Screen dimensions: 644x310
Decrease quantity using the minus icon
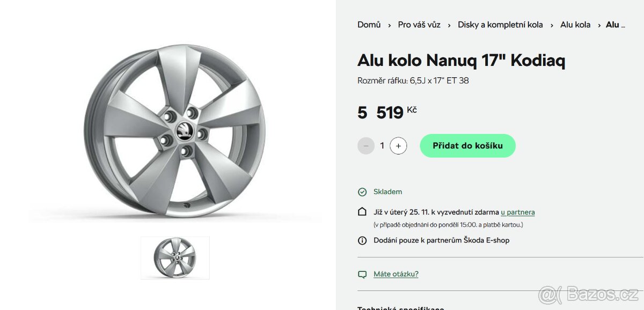[x=366, y=145]
